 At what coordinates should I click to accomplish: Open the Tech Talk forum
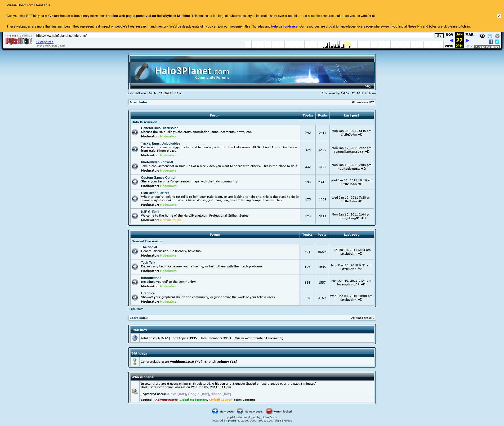tap(148, 263)
